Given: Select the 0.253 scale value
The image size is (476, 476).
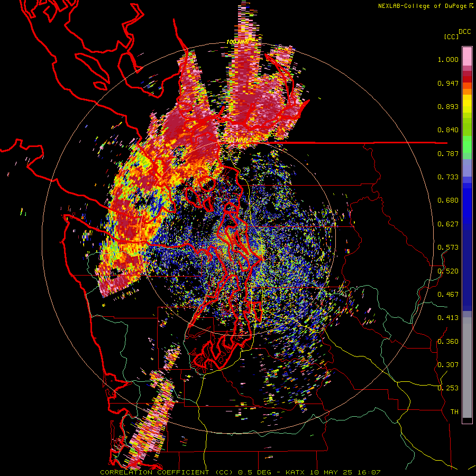Looking at the screenshot, I should [x=448, y=388].
